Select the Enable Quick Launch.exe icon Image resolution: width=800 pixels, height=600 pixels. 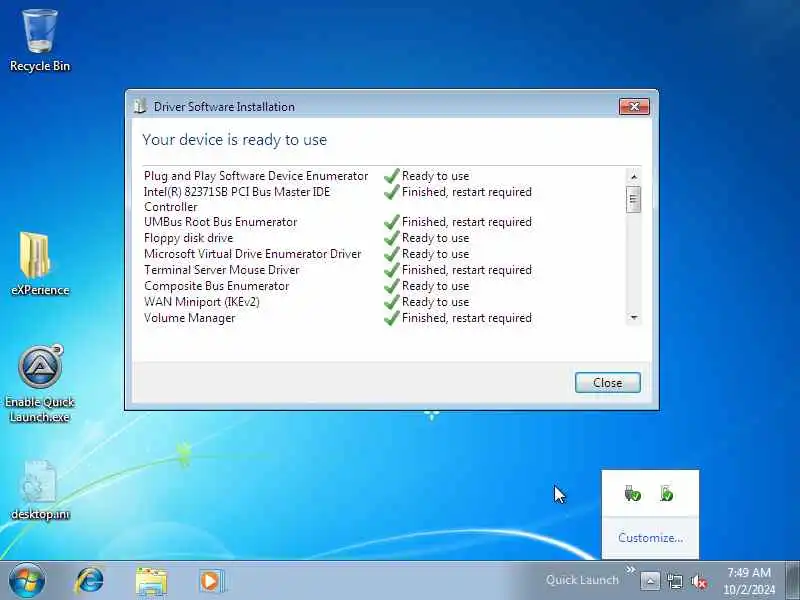pos(40,384)
